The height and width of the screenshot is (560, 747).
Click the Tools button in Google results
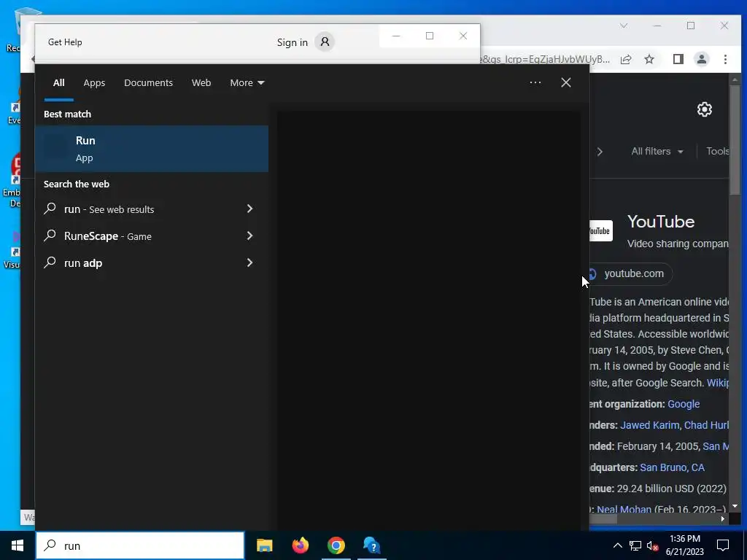pos(717,152)
